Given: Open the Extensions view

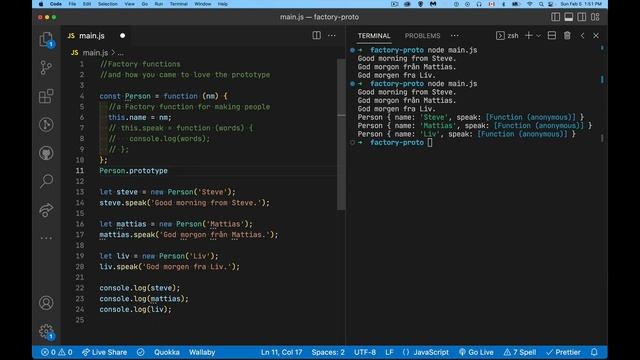Looking at the screenshot, I should [46, 96].
